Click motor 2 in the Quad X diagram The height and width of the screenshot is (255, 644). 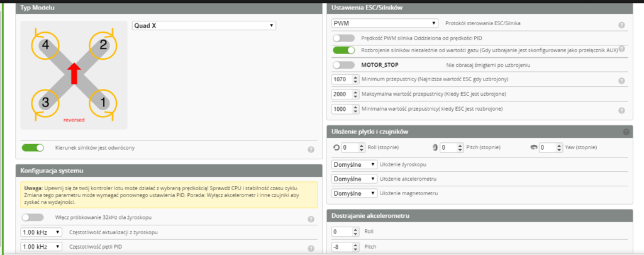(x=103, y=45)
